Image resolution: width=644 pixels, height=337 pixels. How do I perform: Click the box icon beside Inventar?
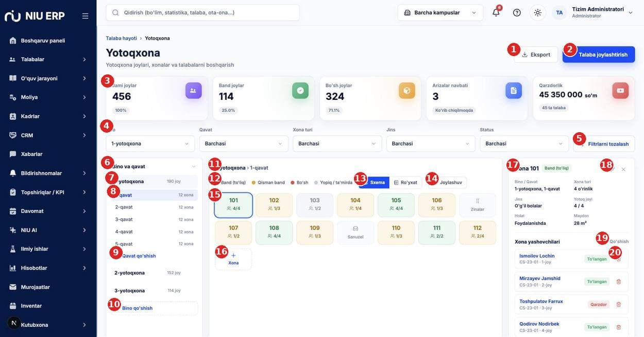13,306
